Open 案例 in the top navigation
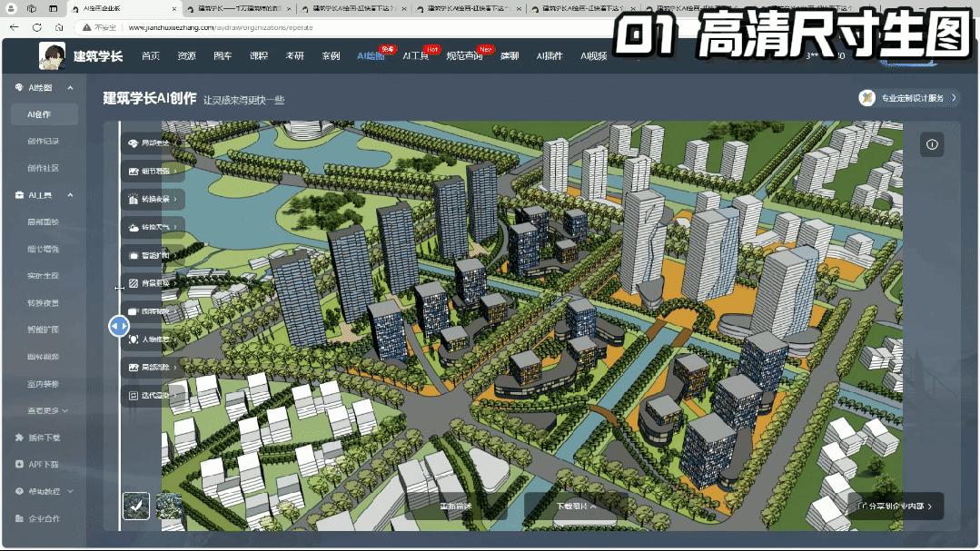This screenshot has height=551, width=980. (332, 56)
